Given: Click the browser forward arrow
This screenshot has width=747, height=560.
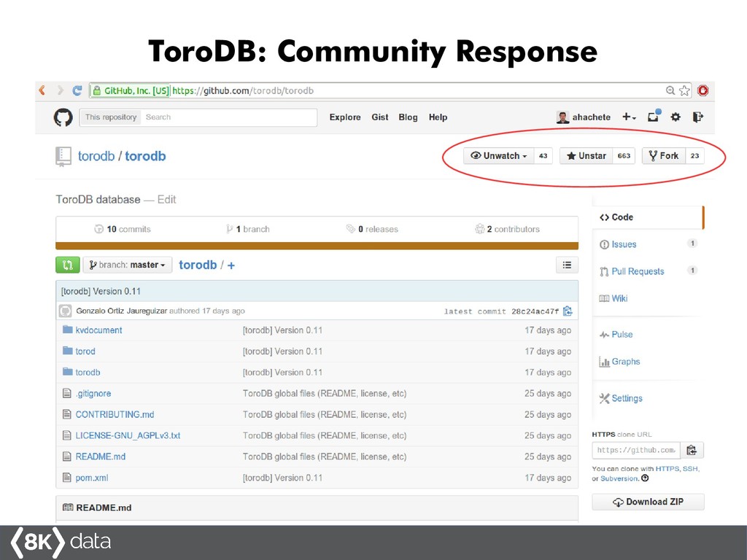Looking at the screenshot, I should pyautogui.click(x=60, y=90).
